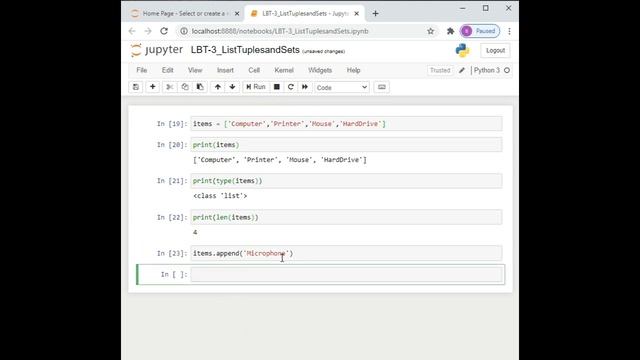Image resolution: width=640 pixels, height=360 pixels.
Task: Open the File menu
Action: (x=142, y=70)
